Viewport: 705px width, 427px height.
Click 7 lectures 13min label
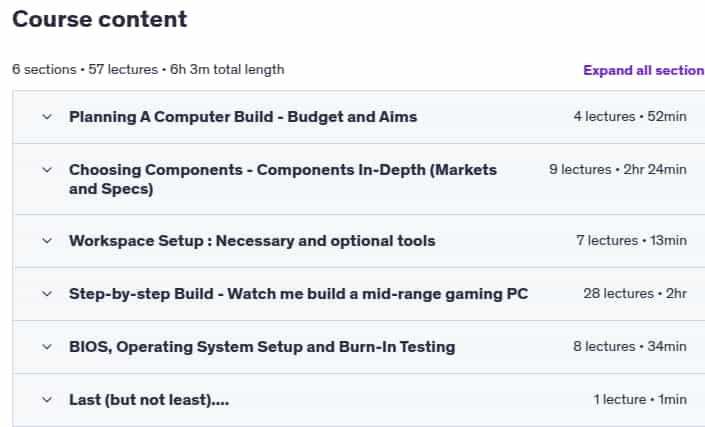click(631, 241)
